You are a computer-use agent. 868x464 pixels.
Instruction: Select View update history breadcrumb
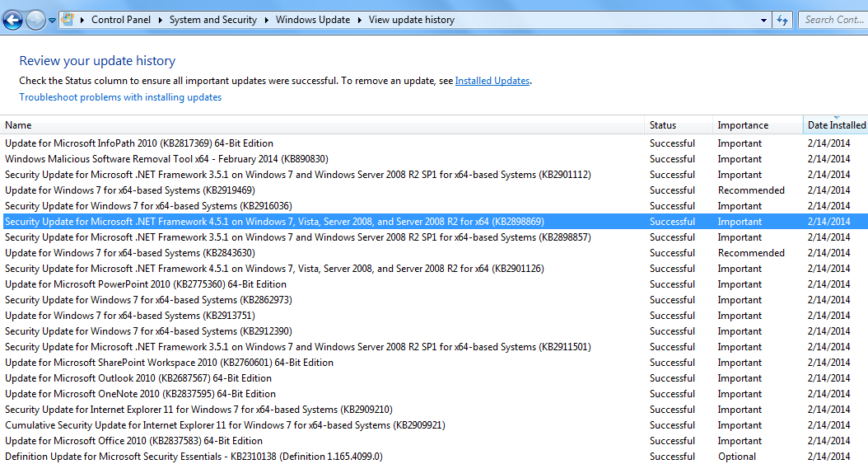point(411,20)
